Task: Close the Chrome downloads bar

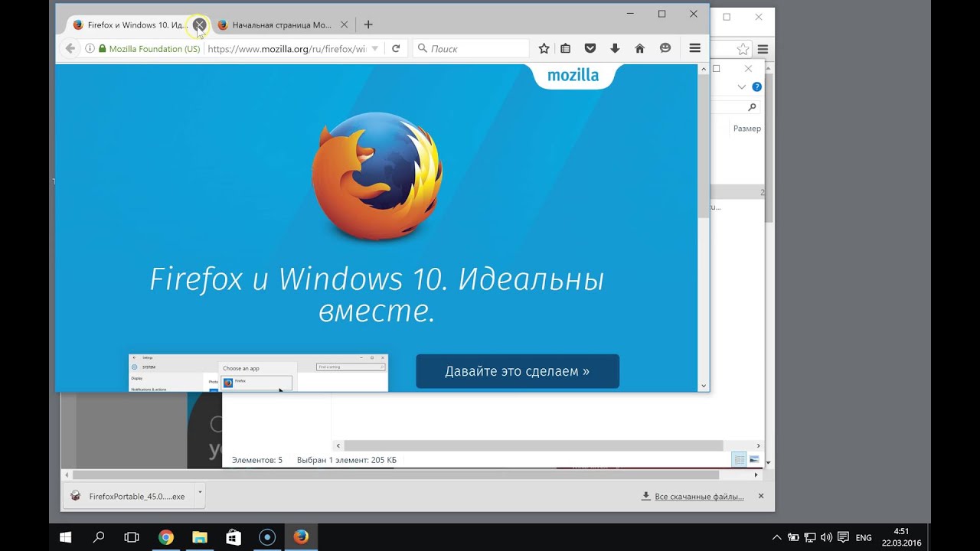Action: pyautogui.click(x=760, y=496)
